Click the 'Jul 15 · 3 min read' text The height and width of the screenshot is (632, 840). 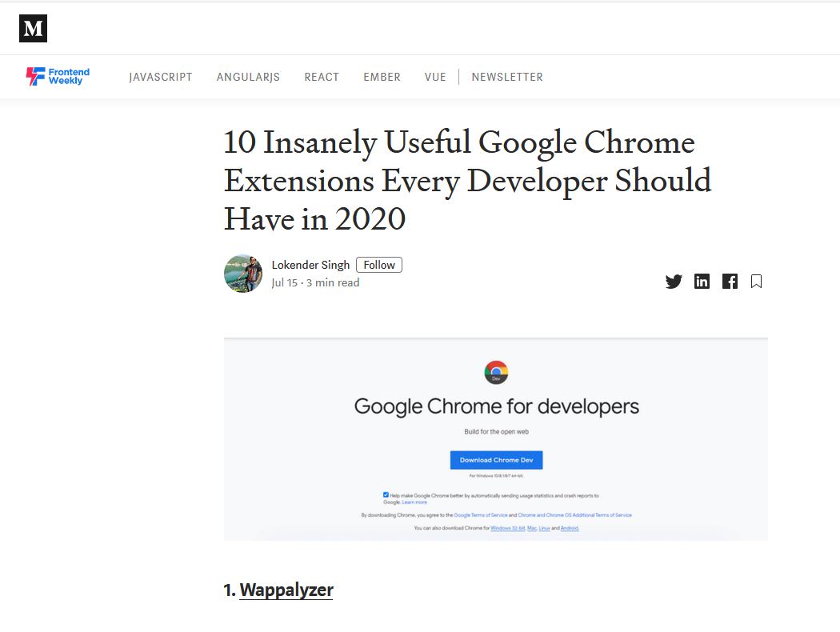315,282
